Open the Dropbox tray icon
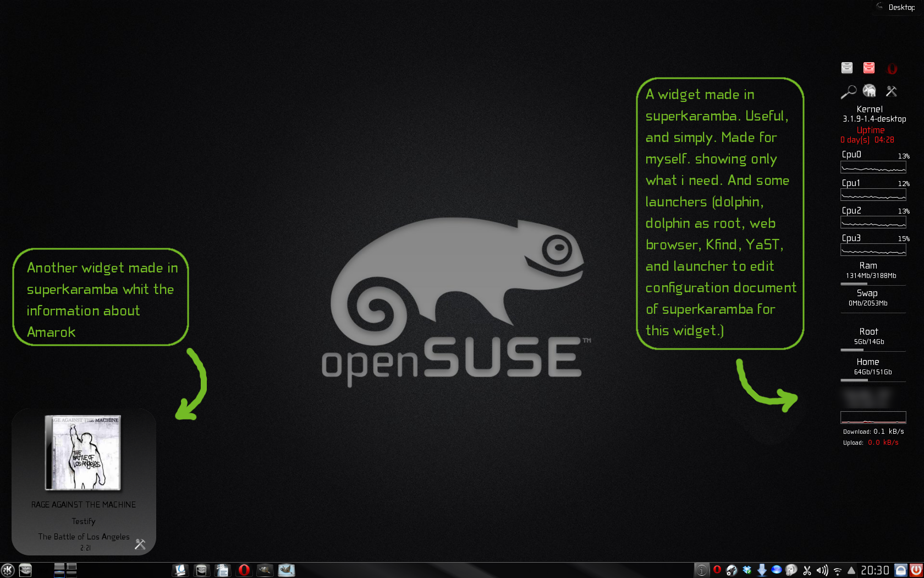Screen dimensions: 924x578 pos(747,570)
